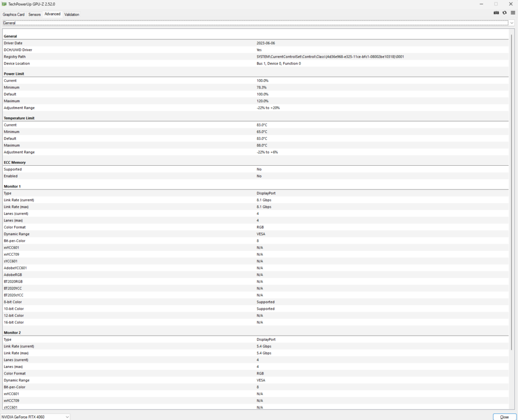Select the 88.0°C maximum temperature value
518x420 pixels.
coord(262,145)
